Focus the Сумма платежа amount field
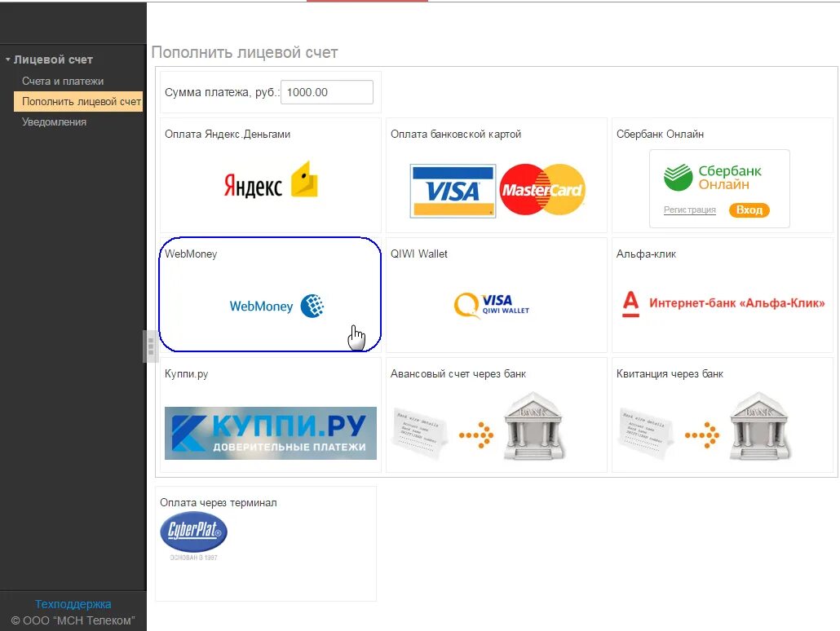The width and height of the screenshot is (840, 631). pos(327,92)
